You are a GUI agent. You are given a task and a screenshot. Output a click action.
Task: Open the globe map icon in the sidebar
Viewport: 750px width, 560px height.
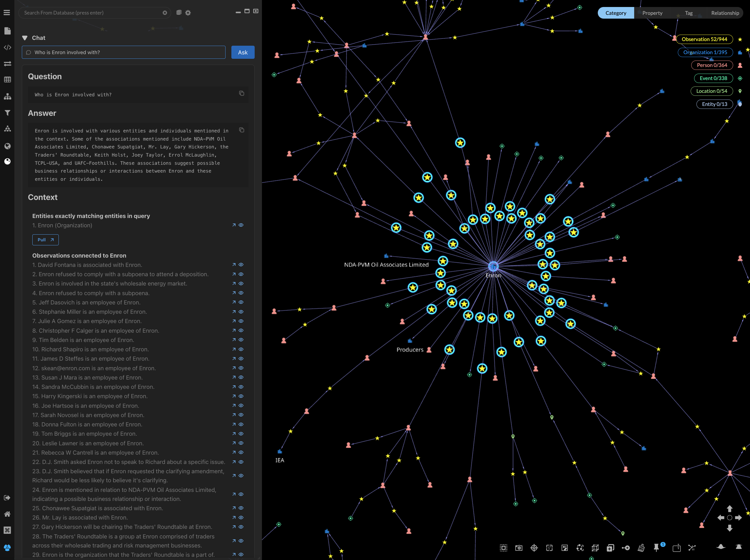pyautogui.click(x=8, y=146)
